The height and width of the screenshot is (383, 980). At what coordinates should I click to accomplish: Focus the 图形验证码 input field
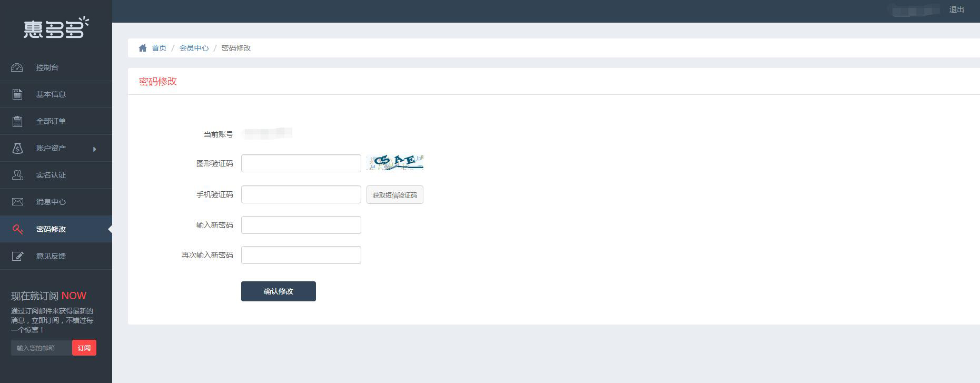pyautogui.click(x=301, y=163)
